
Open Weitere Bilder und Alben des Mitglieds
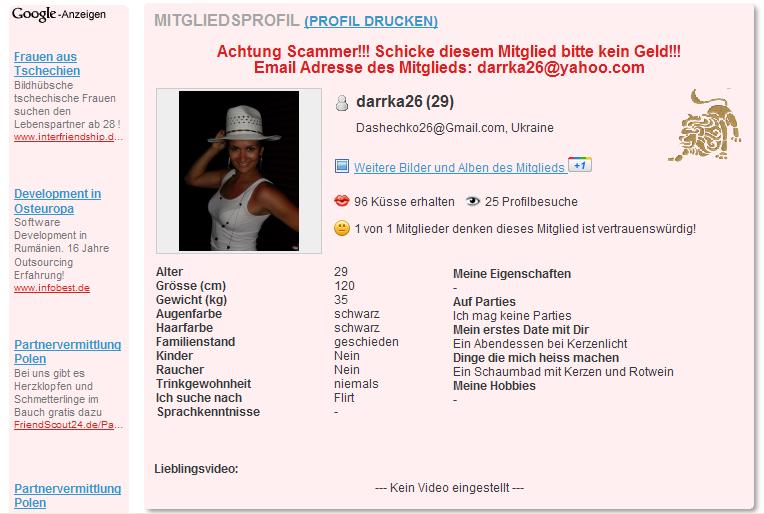(x=459, y=168)
